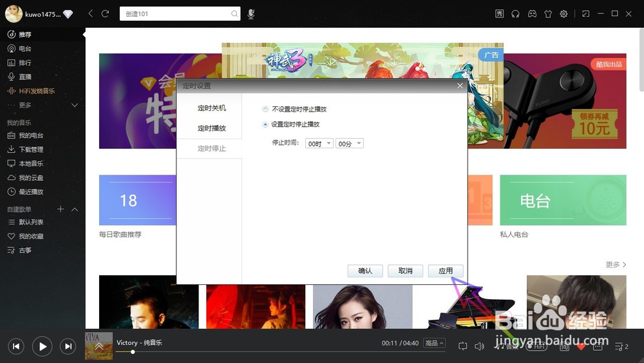Viewport: 644px width, 363px height.
Task: Open the more options (…) player icon
Action: click(x=598, y=346)
